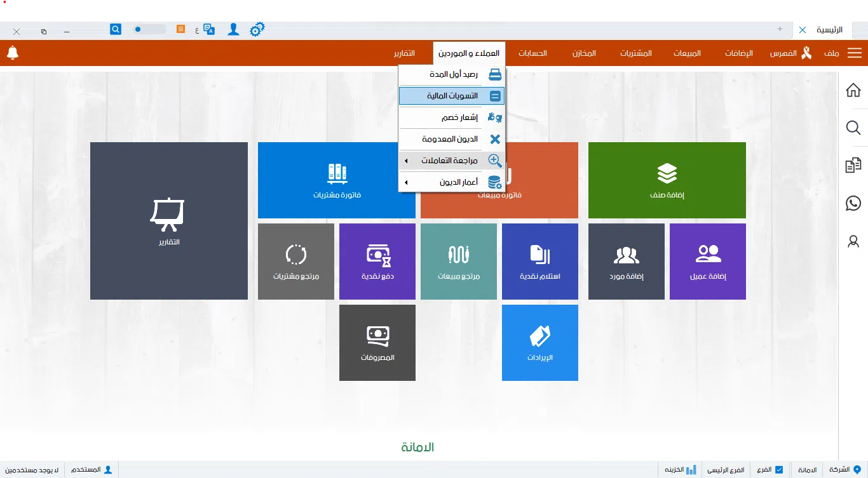Toggle the slider switch in top toolbar
The height and width of the screenshot is (478, 868).
point(149,29)
